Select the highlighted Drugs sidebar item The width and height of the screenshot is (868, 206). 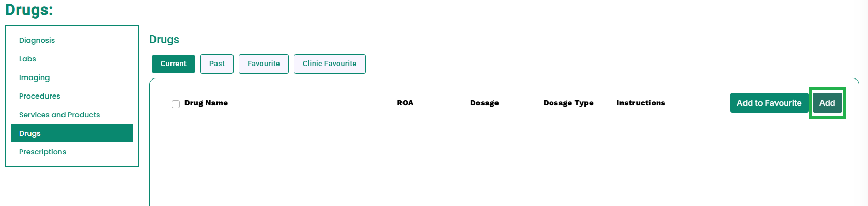72,133
